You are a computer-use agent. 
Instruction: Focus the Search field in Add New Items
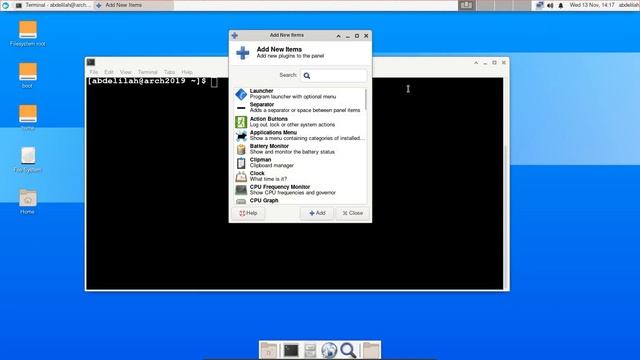coord(333,76)
